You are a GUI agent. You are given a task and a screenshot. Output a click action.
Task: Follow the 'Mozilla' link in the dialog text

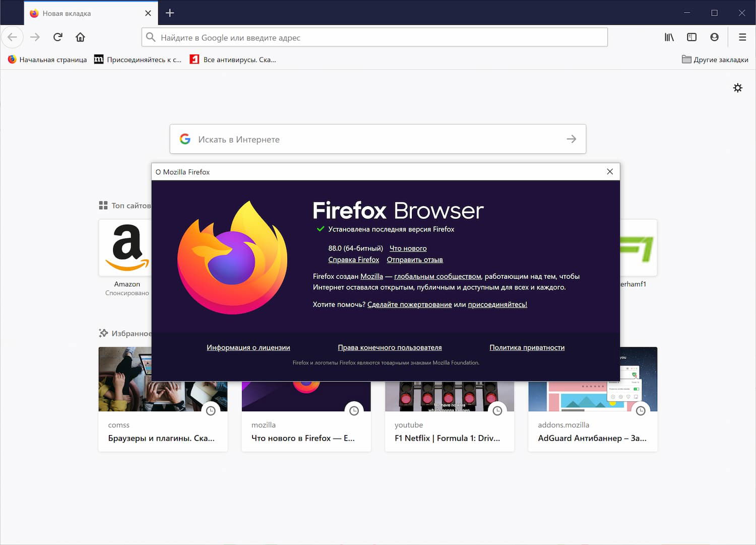(x=371, y=276)
